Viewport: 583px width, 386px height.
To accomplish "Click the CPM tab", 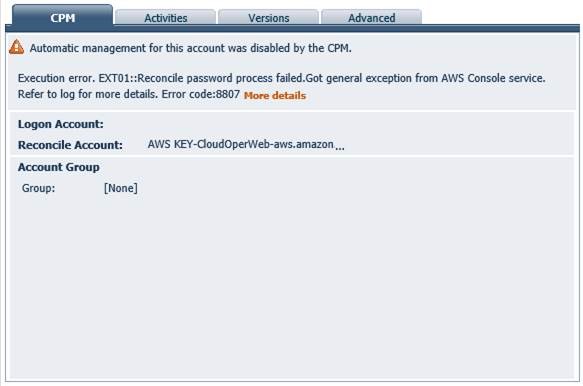I will pos(62,17).
